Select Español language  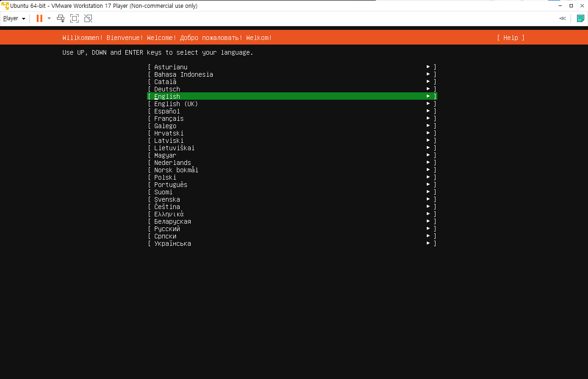(x=292, y=111)
